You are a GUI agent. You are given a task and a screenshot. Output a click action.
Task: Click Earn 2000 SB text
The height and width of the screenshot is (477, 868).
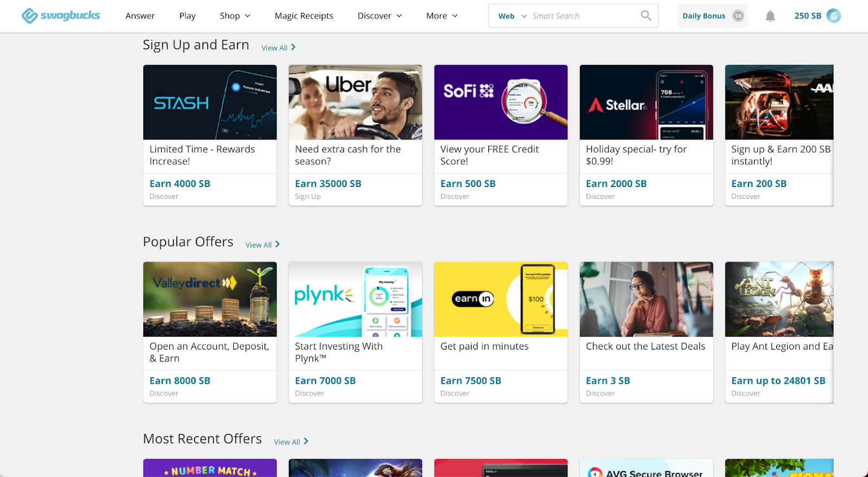point(616,184)
